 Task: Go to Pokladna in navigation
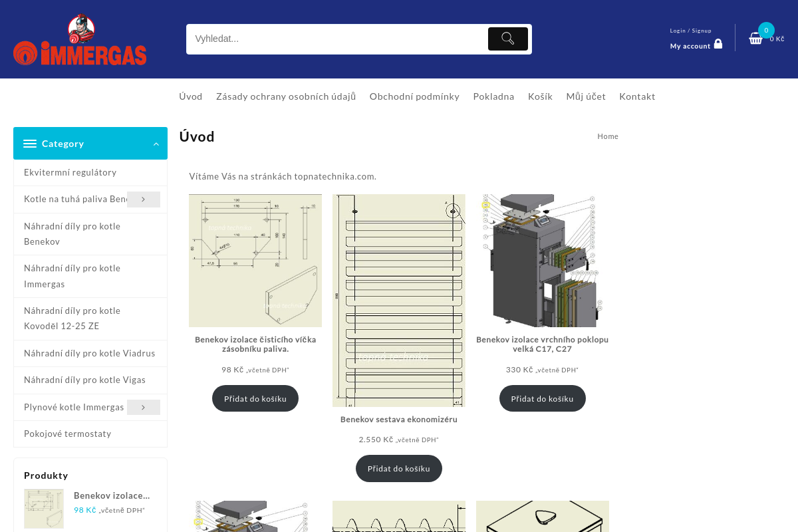click(494, 96)
